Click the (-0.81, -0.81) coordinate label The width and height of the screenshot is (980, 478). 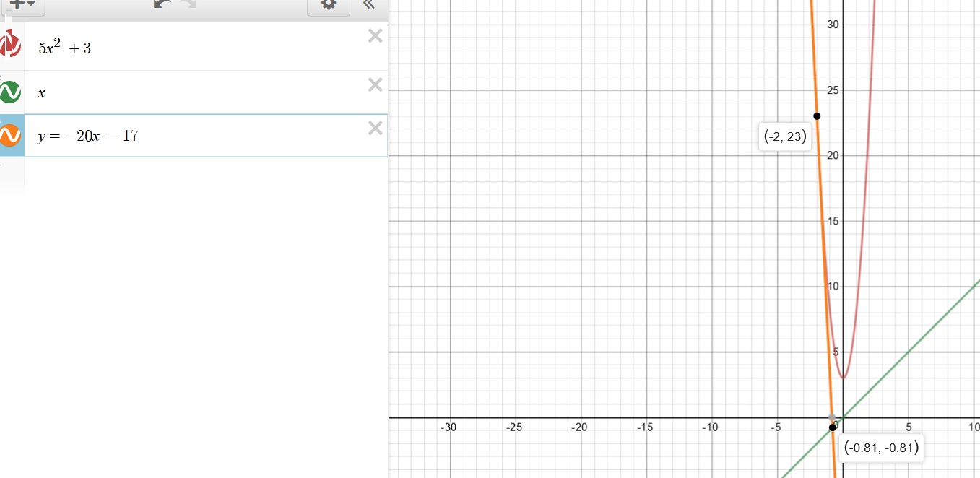tap(881, 447)
